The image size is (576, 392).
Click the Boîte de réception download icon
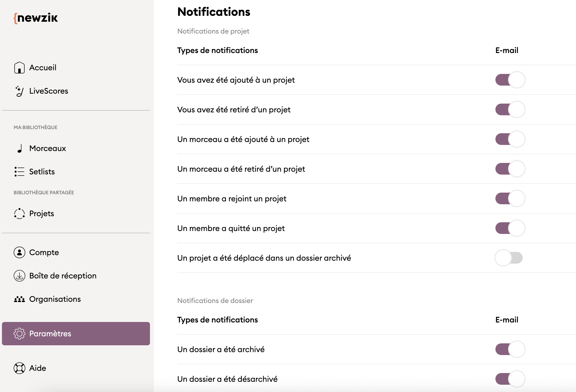click(x=19, y=276)
